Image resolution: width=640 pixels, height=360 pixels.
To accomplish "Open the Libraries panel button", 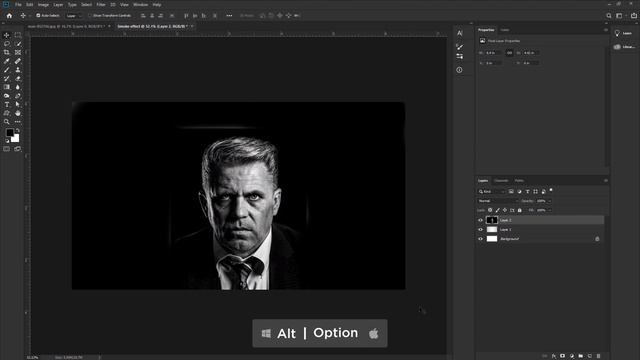I will [624, 47].
